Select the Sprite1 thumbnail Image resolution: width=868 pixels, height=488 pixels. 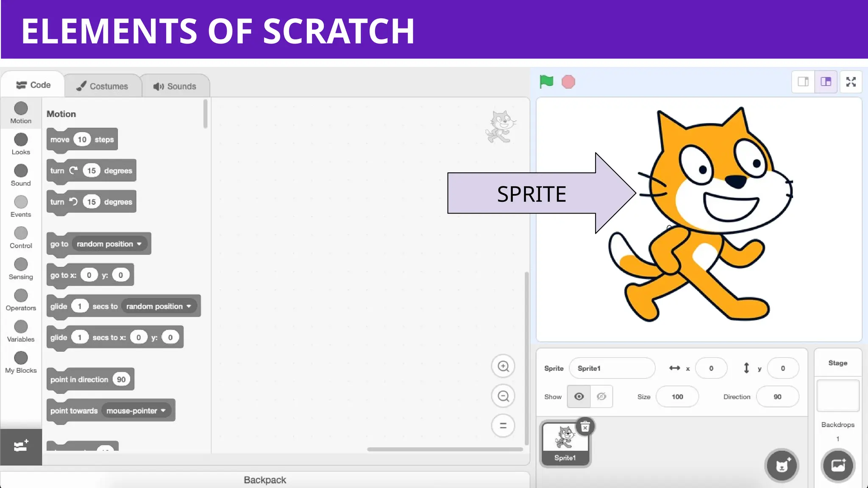point(565,444)
